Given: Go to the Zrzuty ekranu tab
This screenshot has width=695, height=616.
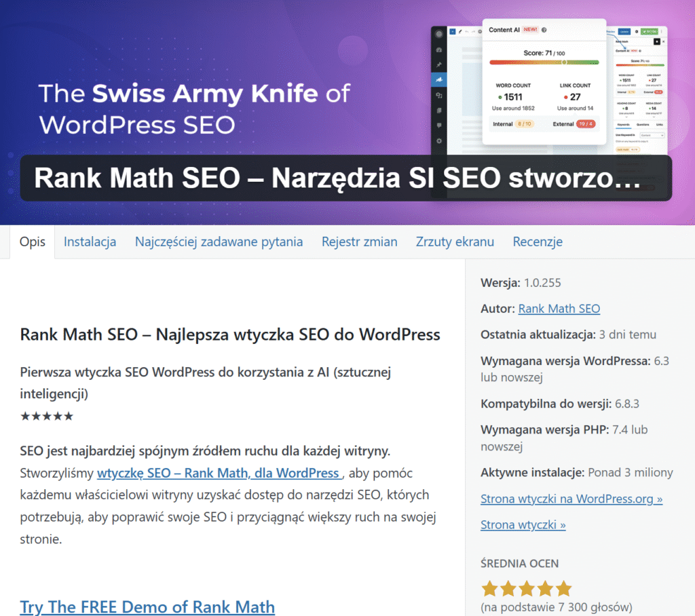Looking at the screenshot, I should (x=455, y=242).
